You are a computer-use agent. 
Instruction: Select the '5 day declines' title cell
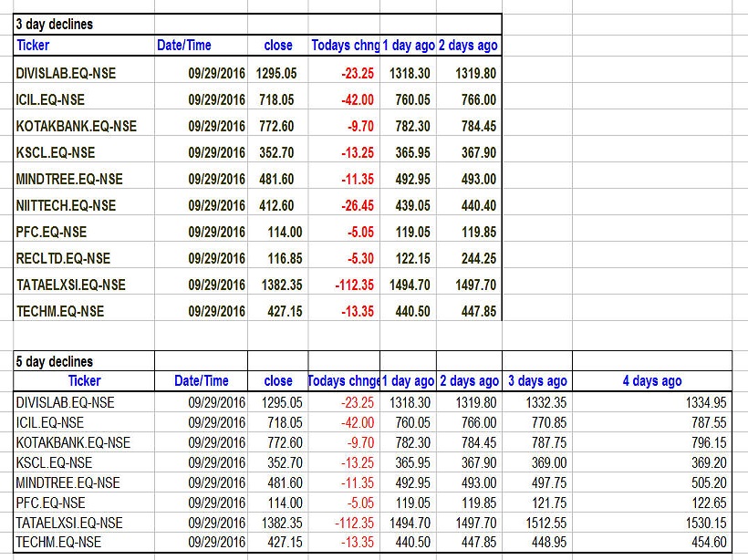click(55, 361)
